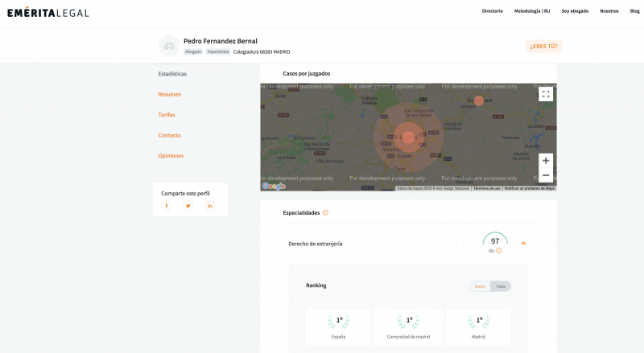
Task: Go to Contacto sidebar section
Action: tap(169, 135)
